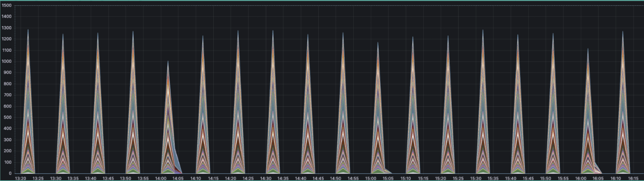Click the y-axis label 900

click(x=8, y=73)
